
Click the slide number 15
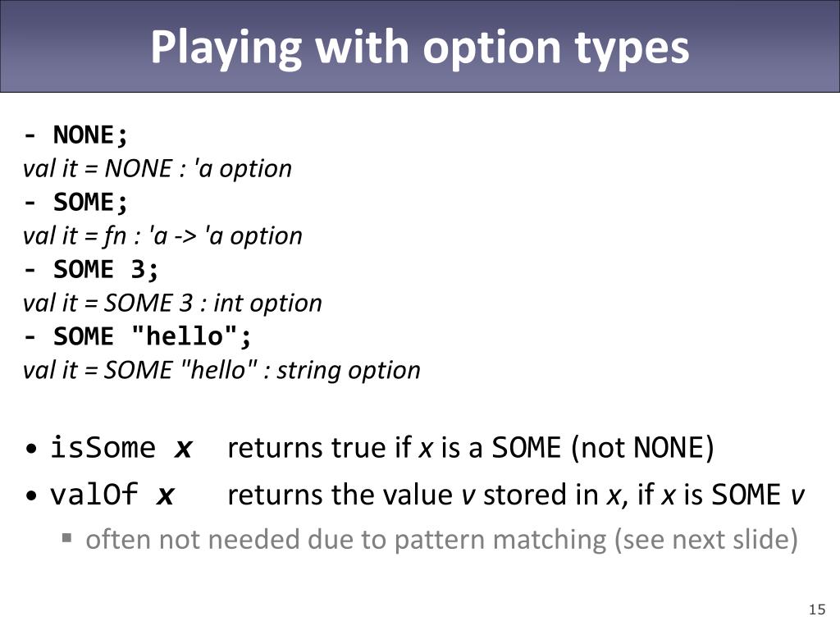[x=817, y=609]
